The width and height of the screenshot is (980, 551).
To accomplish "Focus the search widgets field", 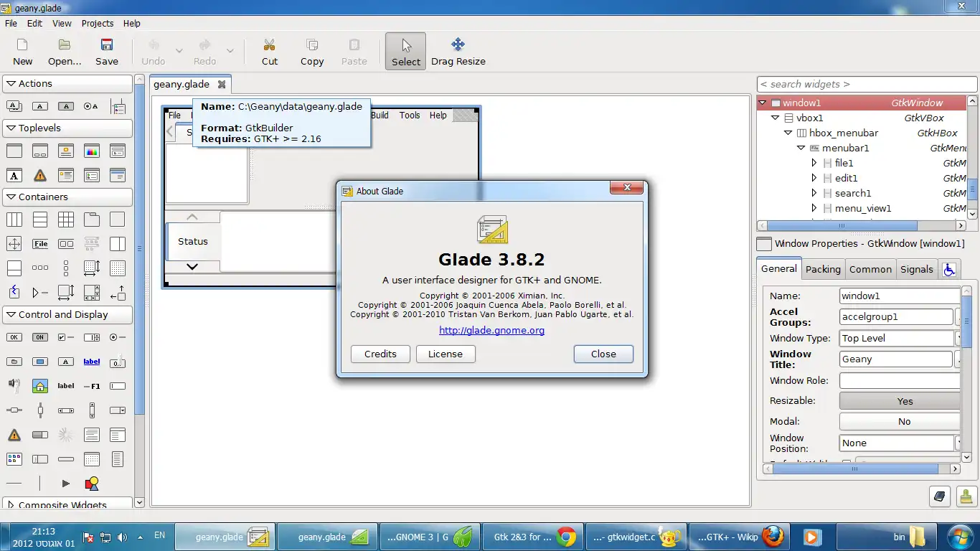I will coord(867,84).
